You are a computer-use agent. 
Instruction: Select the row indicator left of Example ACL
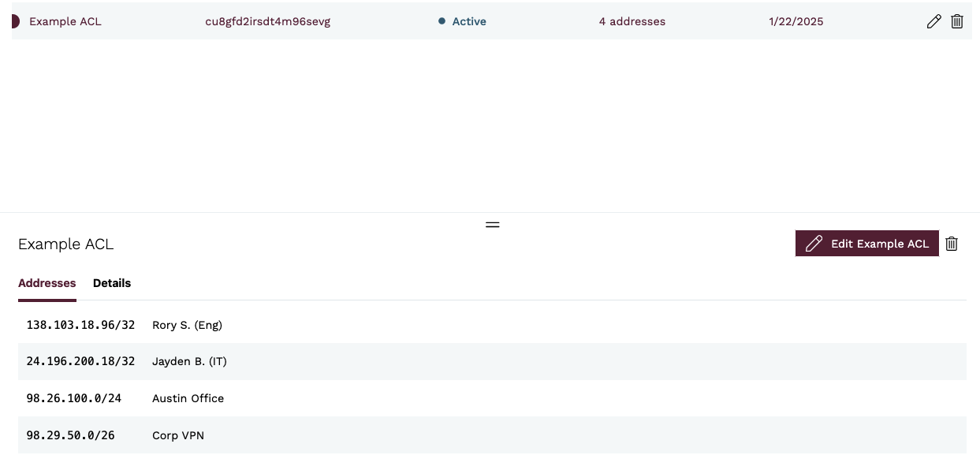15,22
